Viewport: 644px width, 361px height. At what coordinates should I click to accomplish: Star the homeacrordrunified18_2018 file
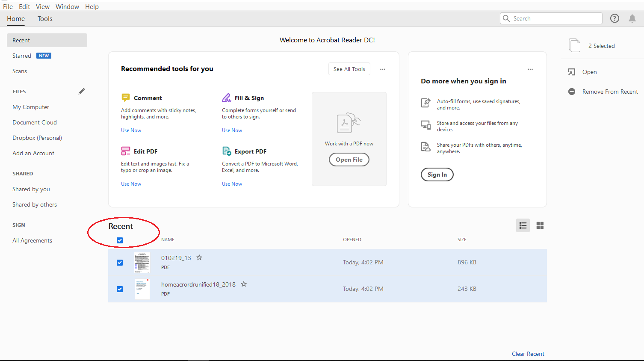click(x=244, y=284)
